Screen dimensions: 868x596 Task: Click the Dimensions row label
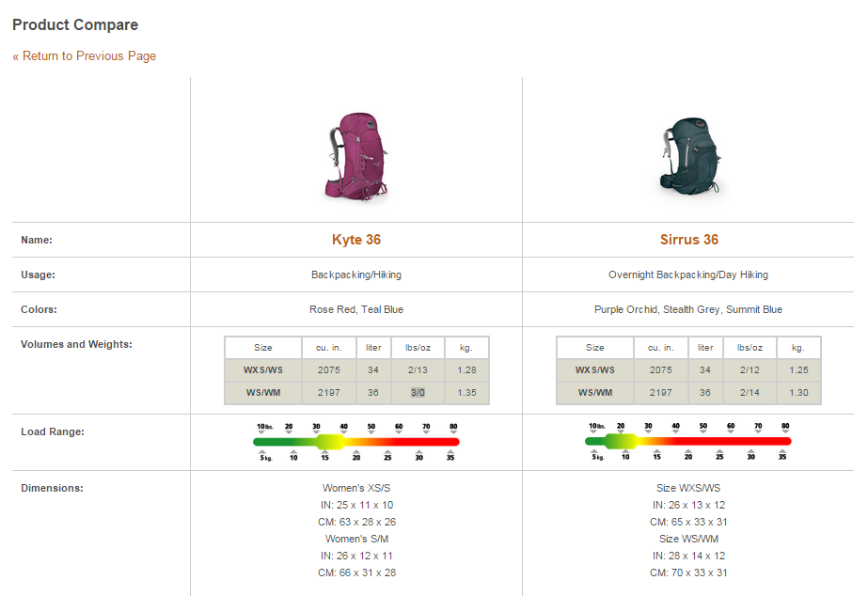point(52,488)
